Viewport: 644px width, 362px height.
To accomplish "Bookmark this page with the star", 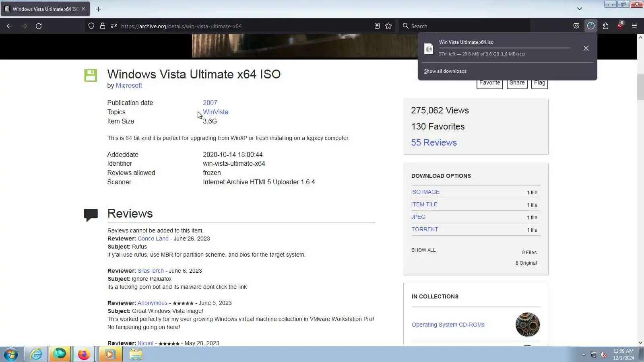I will [x=388, y=26].
